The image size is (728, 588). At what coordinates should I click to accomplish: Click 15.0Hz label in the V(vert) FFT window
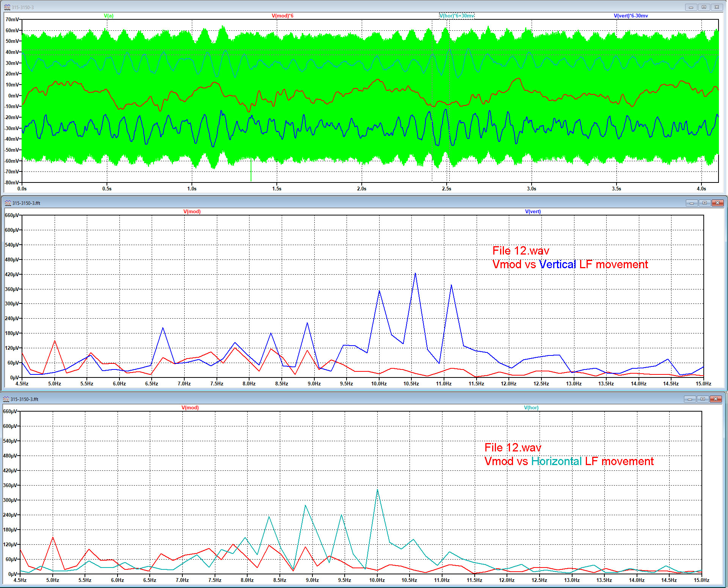703,384
